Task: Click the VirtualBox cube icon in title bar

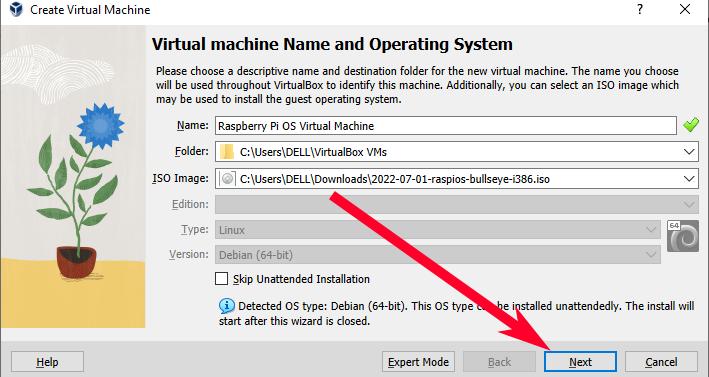Action: click(x=16, y=9)
